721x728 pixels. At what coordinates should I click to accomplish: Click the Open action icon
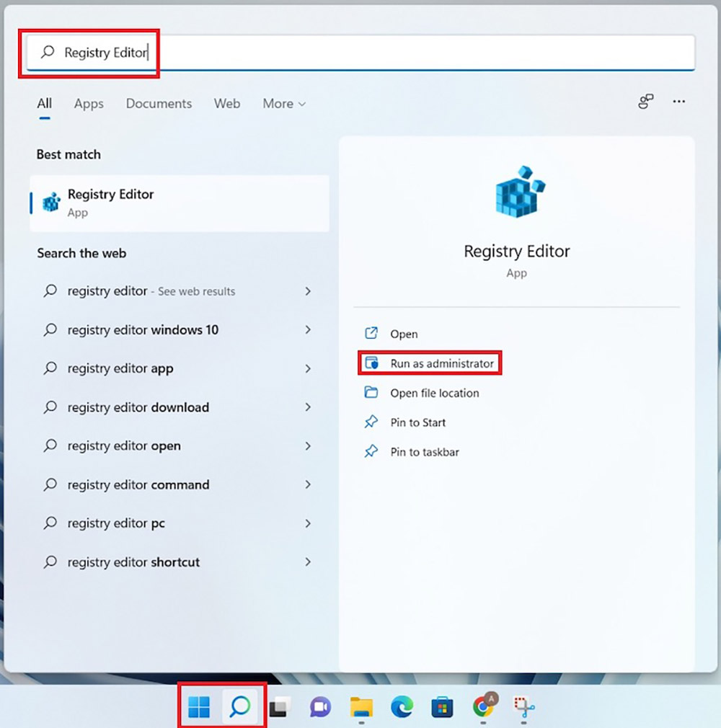(x=371, y=333)
